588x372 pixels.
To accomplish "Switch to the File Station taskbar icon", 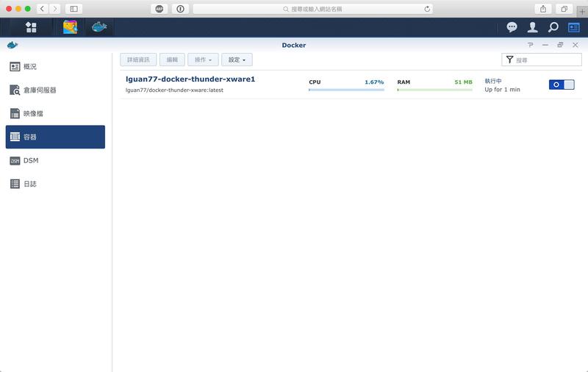I will click(70, 27).
